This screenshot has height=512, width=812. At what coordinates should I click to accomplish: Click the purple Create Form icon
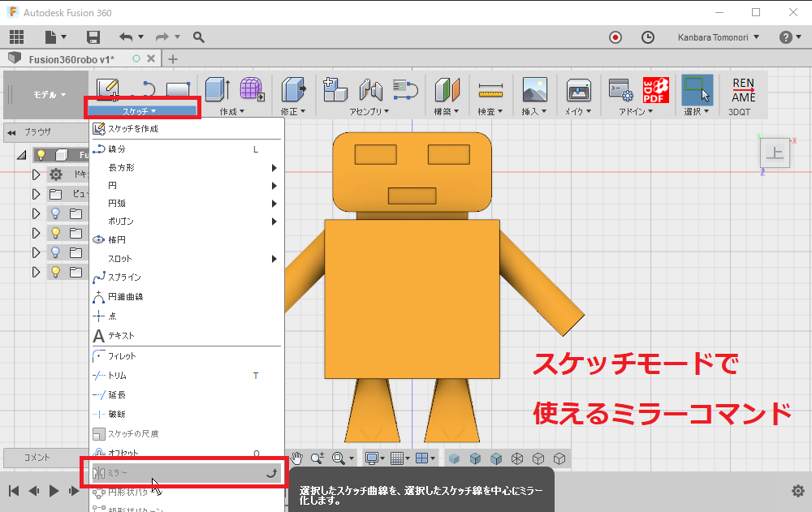(x=253, y=89)
